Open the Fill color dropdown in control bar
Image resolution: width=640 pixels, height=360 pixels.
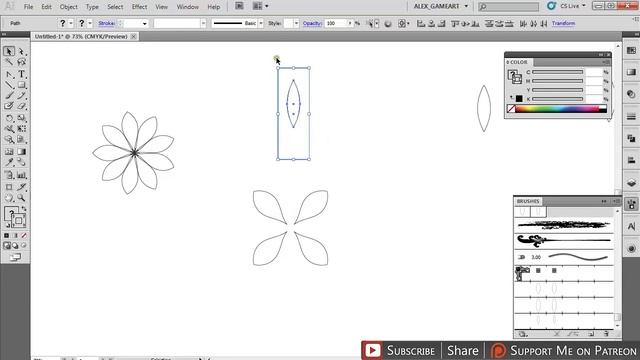point(71,24)
